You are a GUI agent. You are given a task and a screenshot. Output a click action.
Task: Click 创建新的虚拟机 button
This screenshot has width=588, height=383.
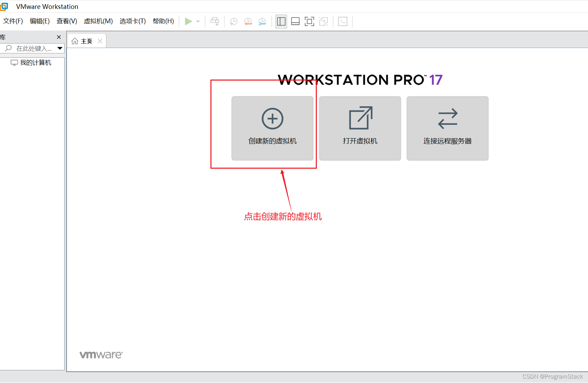click(273, 128)
